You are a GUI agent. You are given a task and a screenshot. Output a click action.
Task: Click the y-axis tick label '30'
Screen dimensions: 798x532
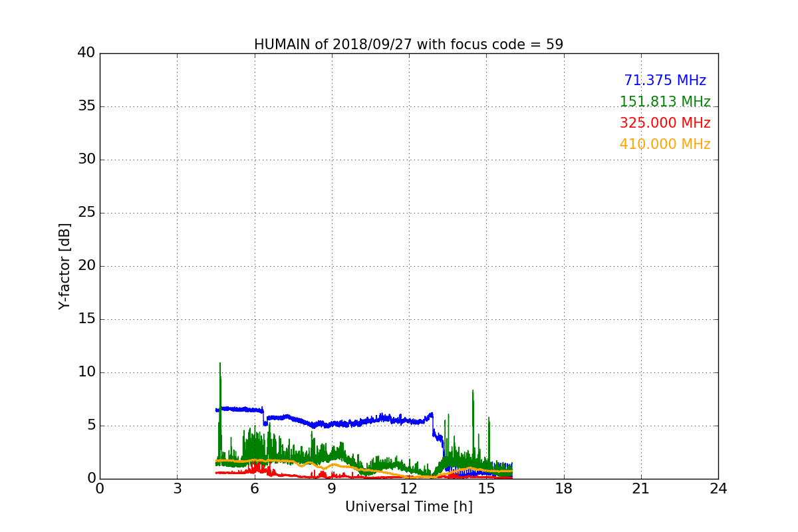tap(86, 160)
